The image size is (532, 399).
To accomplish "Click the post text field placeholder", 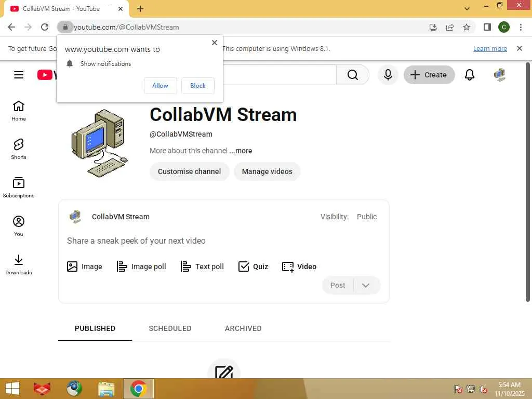I will 136,241.
